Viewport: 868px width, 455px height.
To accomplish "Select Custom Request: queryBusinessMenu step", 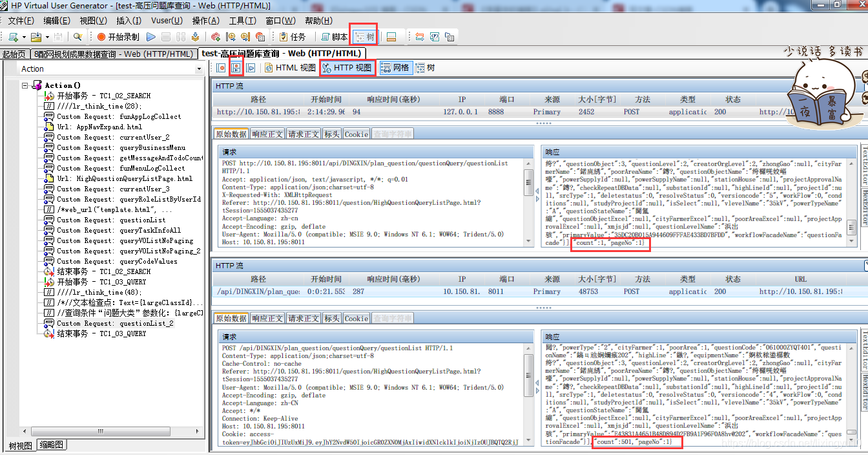I will point(121,147).
